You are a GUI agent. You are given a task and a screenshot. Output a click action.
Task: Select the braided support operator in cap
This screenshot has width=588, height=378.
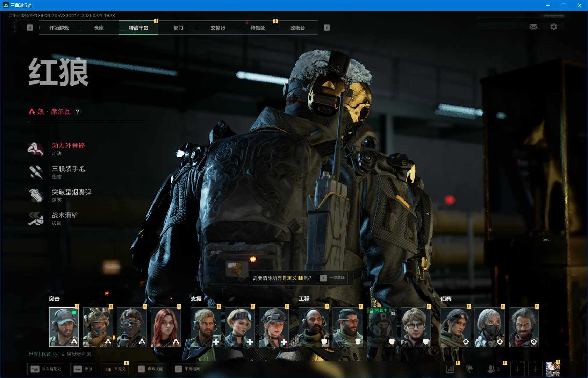click(274, 327)
